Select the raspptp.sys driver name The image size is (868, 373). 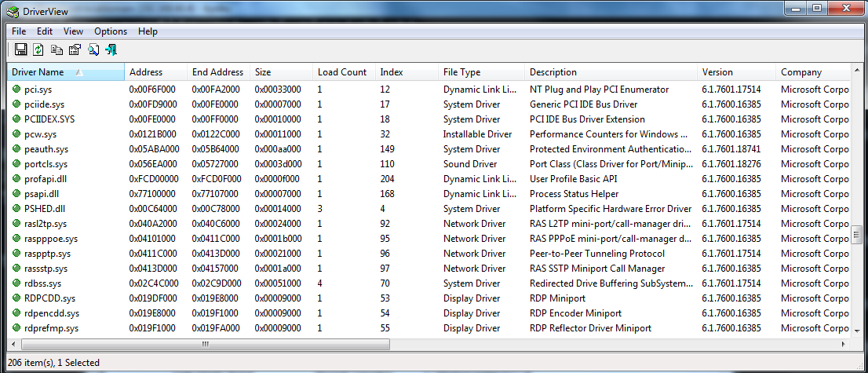47,254
